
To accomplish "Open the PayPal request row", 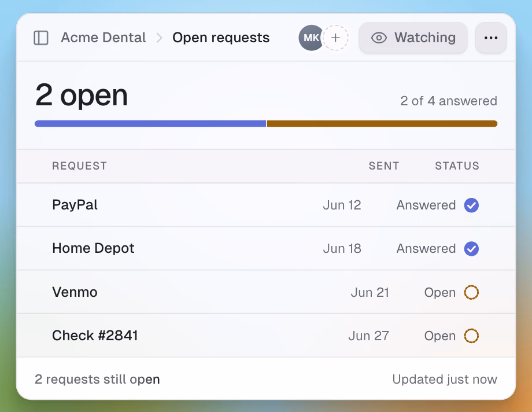I will 266,205.
